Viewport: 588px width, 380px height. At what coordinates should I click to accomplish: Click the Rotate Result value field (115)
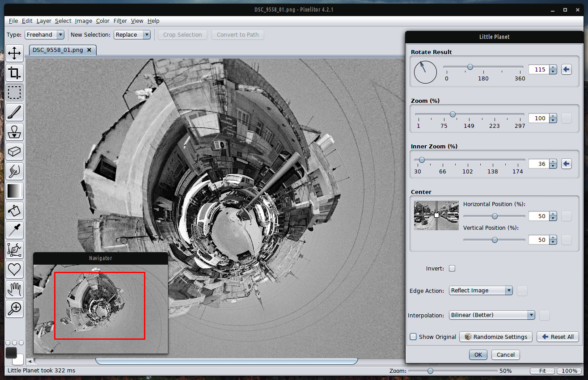(x=539, y=69)
